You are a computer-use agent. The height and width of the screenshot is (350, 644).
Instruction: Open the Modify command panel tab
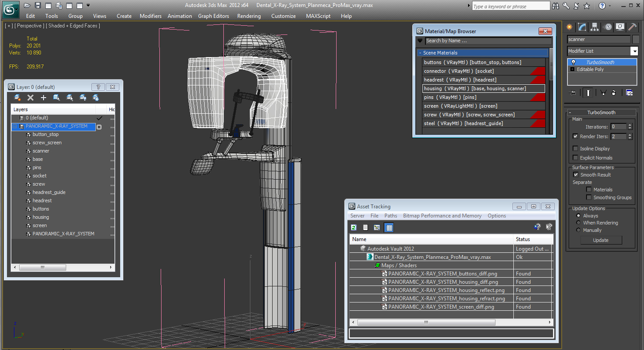[582, 27]
